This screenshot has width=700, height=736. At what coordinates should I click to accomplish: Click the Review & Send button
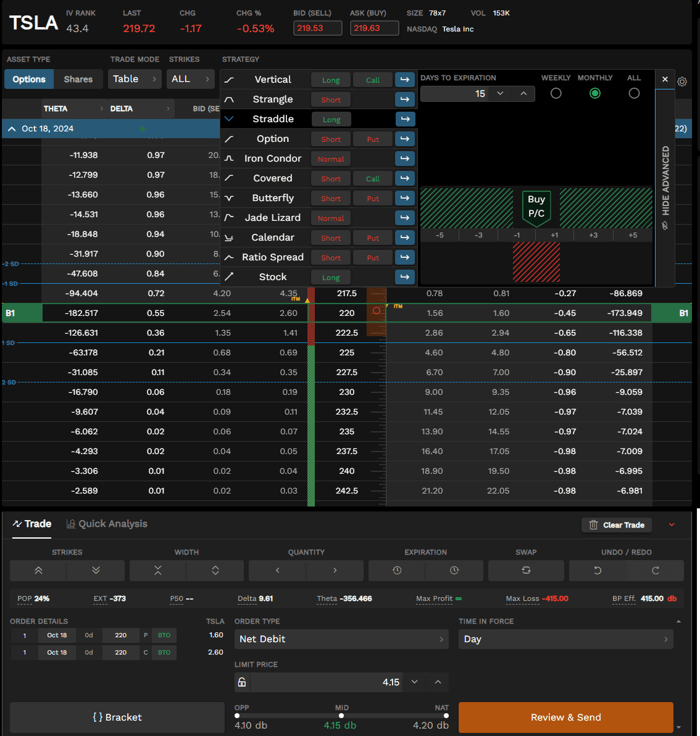click(565, 717)
